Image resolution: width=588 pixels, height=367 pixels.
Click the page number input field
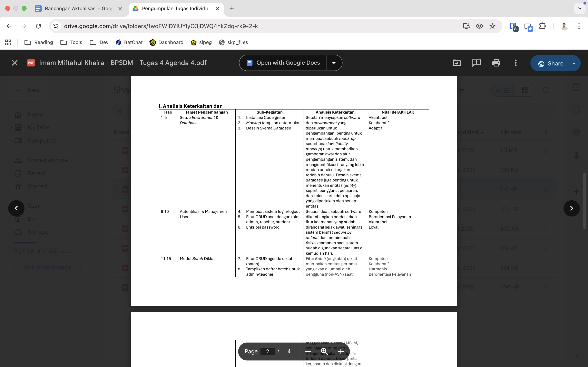[x=267, y=351]
